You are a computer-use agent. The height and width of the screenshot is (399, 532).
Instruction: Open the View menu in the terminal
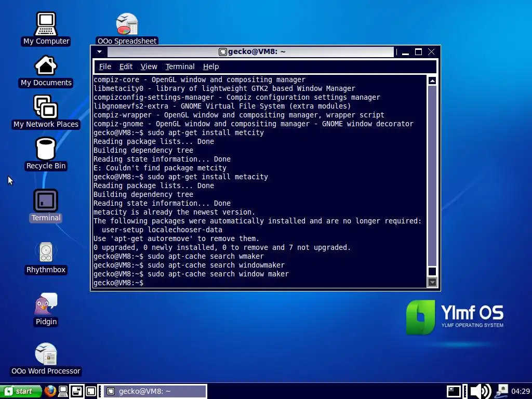(149, 66)
